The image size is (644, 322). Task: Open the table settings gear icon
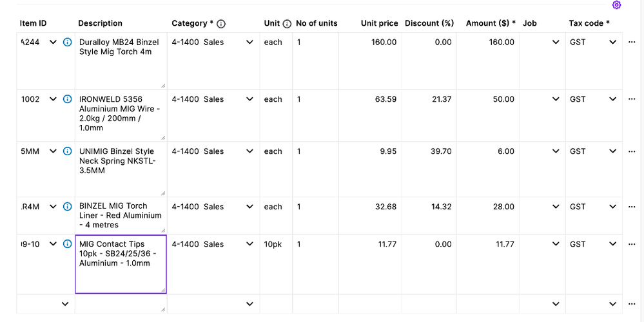[616, 5]
